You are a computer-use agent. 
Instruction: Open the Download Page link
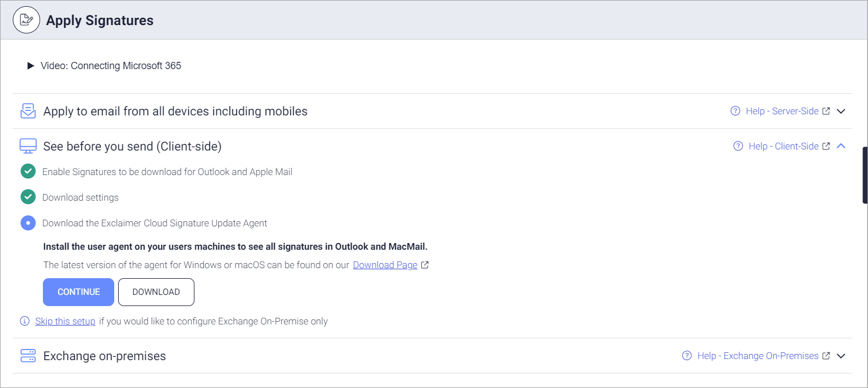click(x=385, y=265)
